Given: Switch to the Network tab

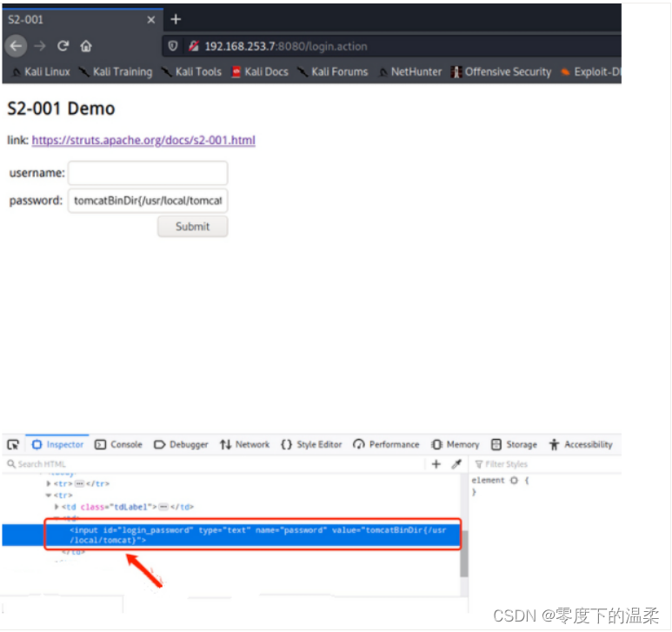Looking at the screenshot, I should tap(244, 445).
